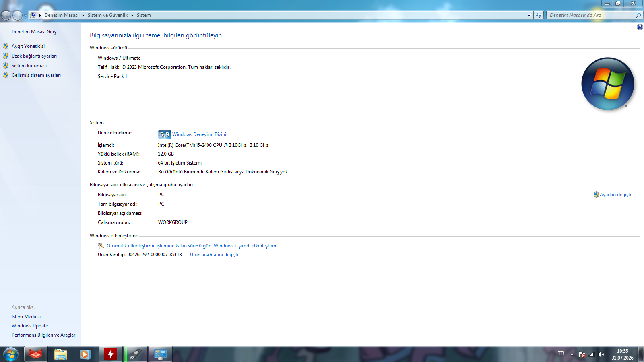The width and height of the screenshot is (644, 362).
Task: Click Ayarları değiştir link
Action: click(x=616, y=195)
